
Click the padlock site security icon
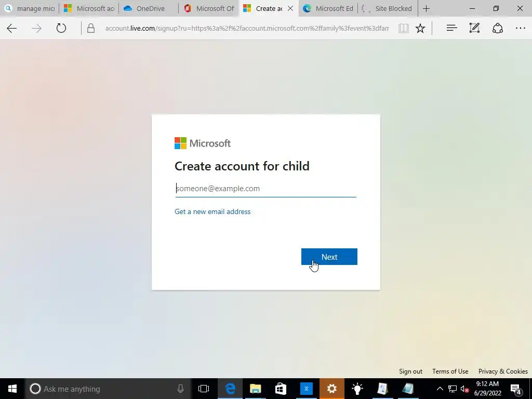point(90,28)
